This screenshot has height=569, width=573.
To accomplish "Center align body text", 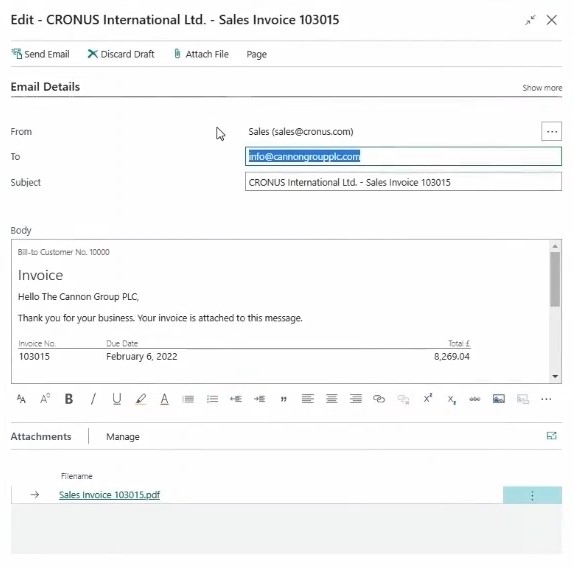I will [x=331, y=399].
